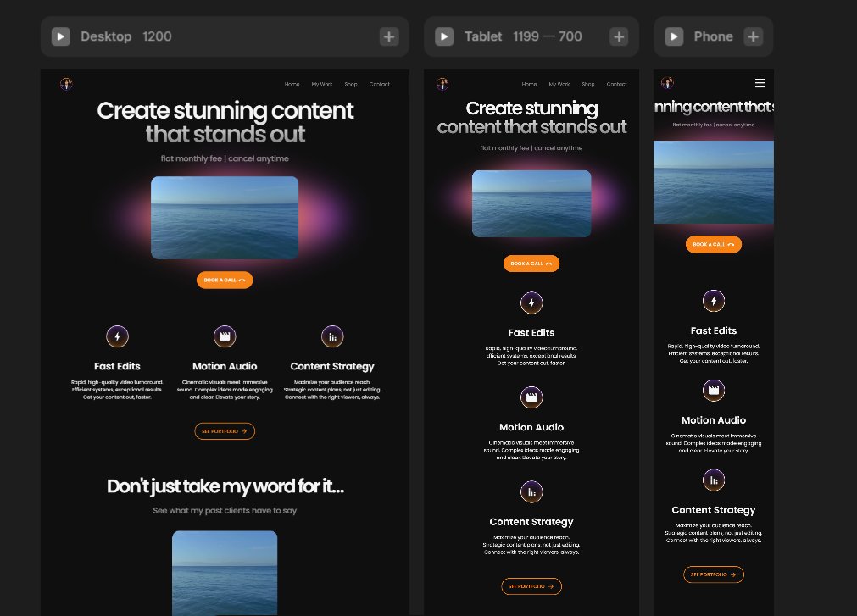Select the Tablet 1199 — 700 breakpoint label

tap(523, 36)
